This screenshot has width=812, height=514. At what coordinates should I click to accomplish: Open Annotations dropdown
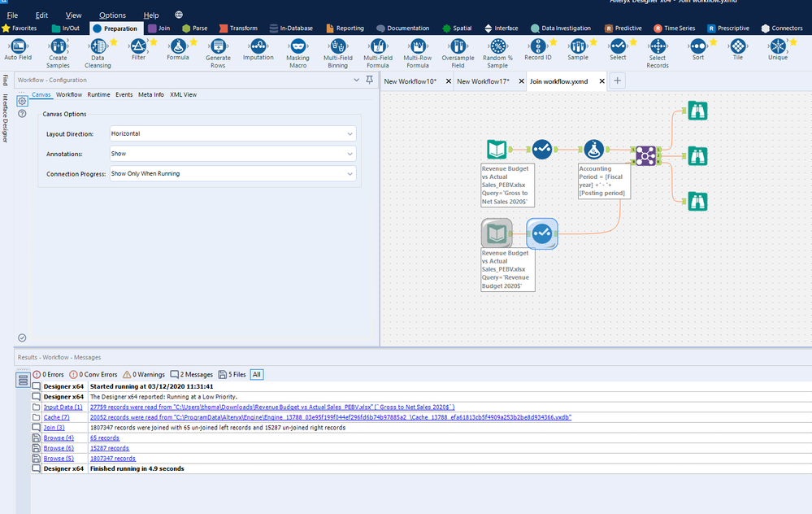tap(232, 154)
